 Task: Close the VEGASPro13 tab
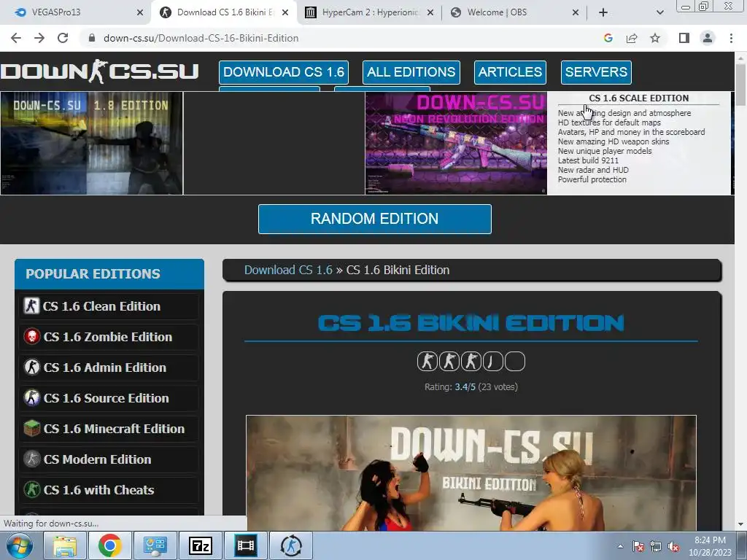coord(140,12)
